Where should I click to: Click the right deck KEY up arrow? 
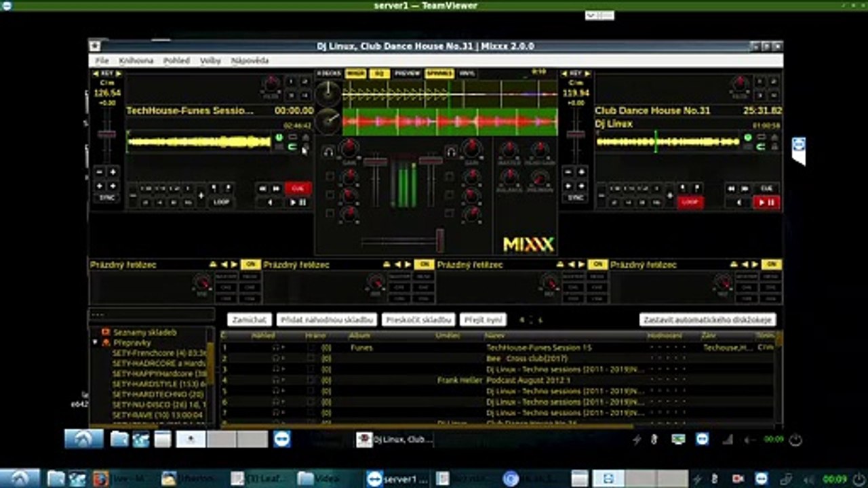click(587, 73)
